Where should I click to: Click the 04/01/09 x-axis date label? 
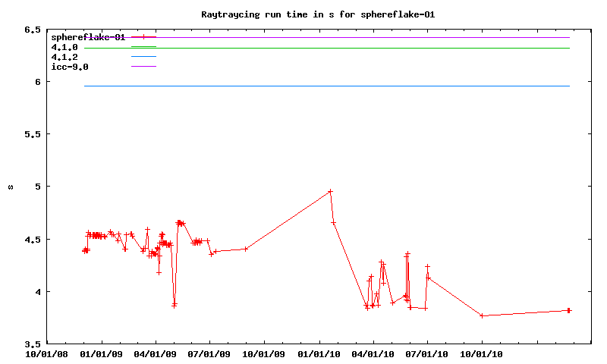click(156, 353)
